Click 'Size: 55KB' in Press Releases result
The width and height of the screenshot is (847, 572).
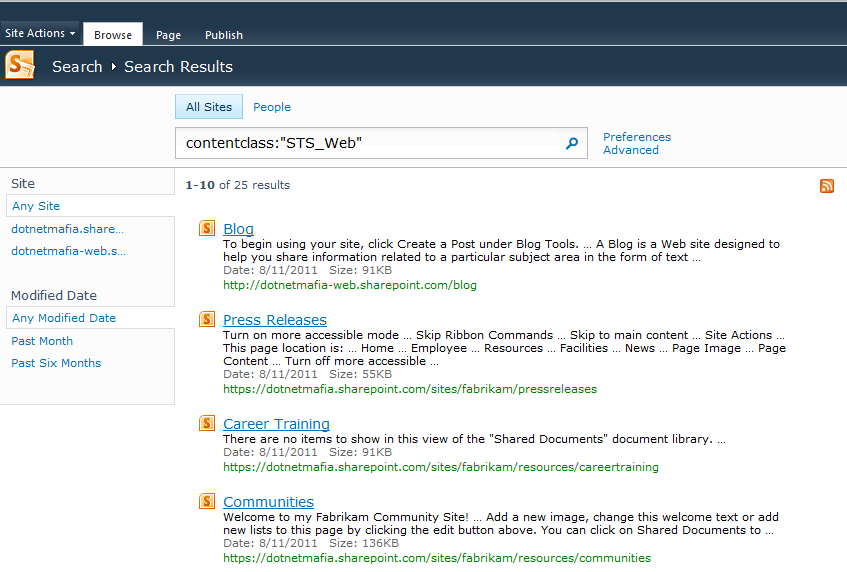[x=360, y=374]
